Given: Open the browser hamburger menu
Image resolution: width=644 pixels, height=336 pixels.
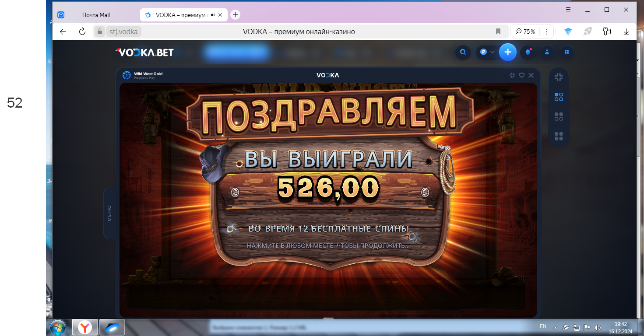Looking at the screenshot, I should [568, 10].
